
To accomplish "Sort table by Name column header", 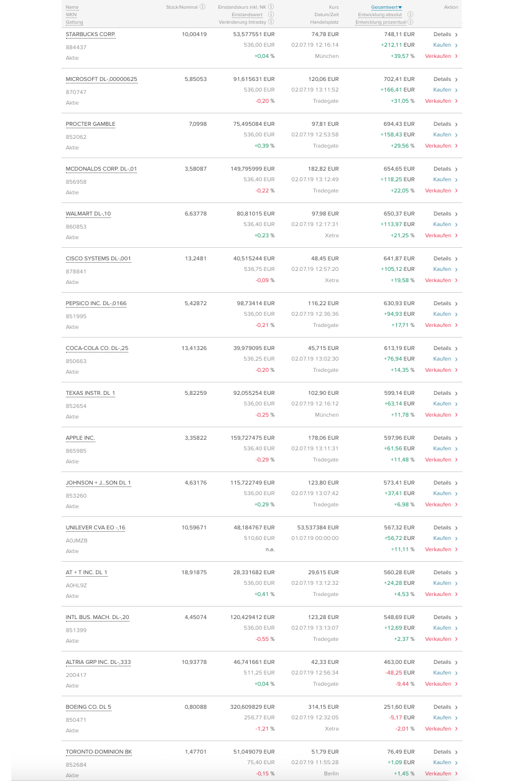I will pyautogui.click(x=72, y=7).
